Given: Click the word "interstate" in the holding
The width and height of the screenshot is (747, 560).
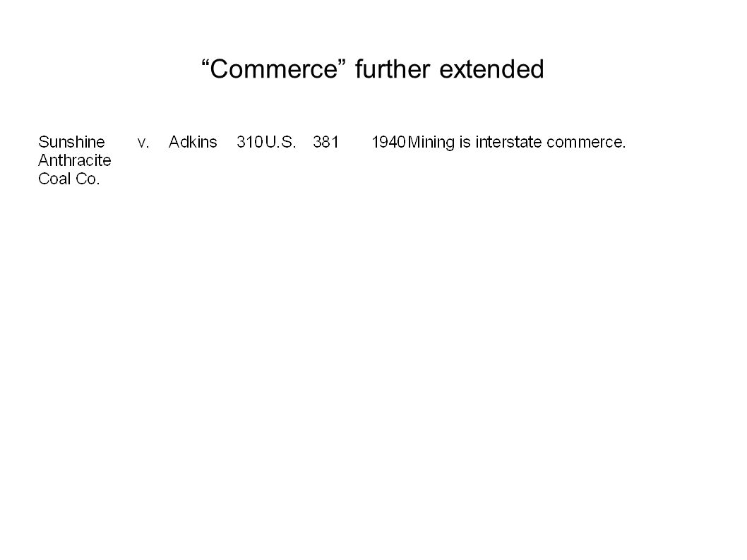Looking at the screenshot, I should tap(509, 142).
